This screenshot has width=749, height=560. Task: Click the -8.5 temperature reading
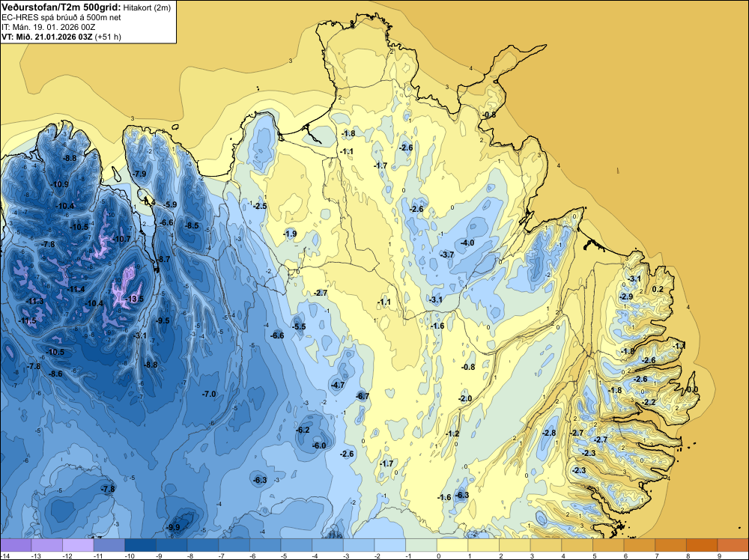192,225
